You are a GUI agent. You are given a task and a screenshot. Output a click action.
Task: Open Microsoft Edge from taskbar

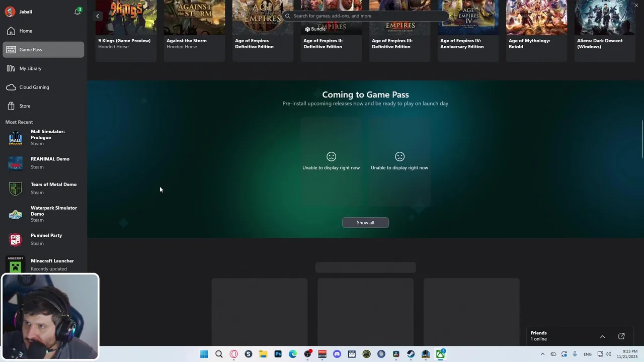(293, 354)
